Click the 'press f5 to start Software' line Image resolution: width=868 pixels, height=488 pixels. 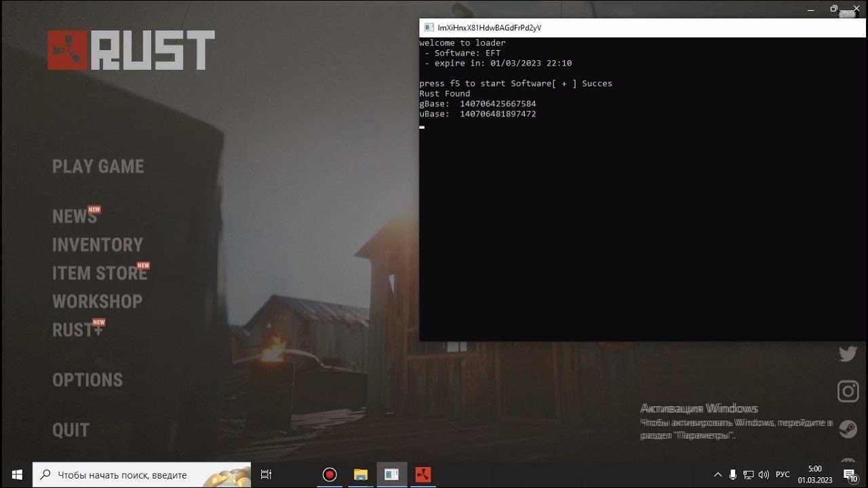(x=516, y=83)
